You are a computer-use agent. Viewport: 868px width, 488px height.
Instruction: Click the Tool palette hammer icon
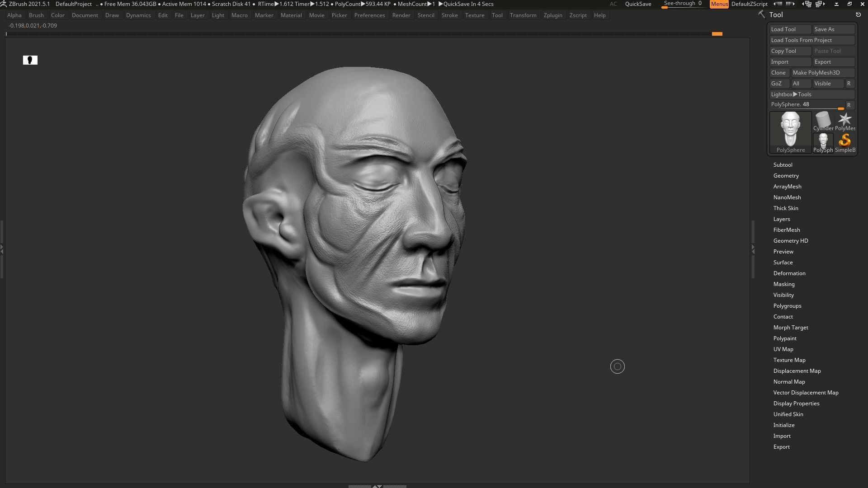(x=762, y=14)
